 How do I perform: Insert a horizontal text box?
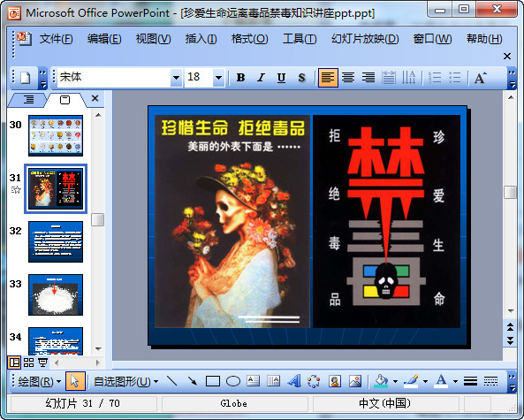[254, 381]
